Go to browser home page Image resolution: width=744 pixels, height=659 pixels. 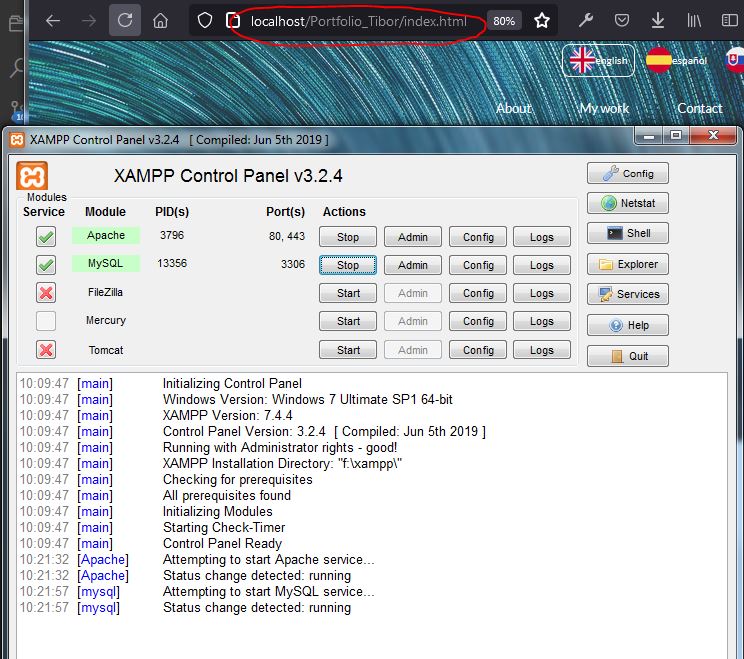tap(160, 20)
